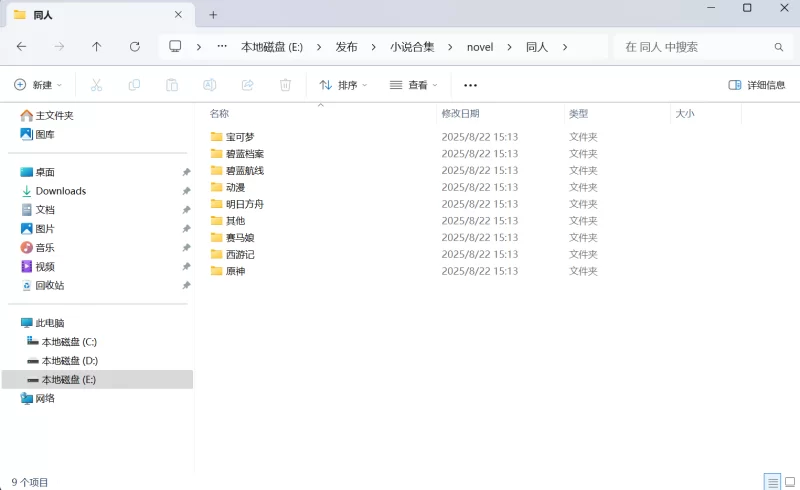Open 图片 in quick access

click(x=37, y=229)
